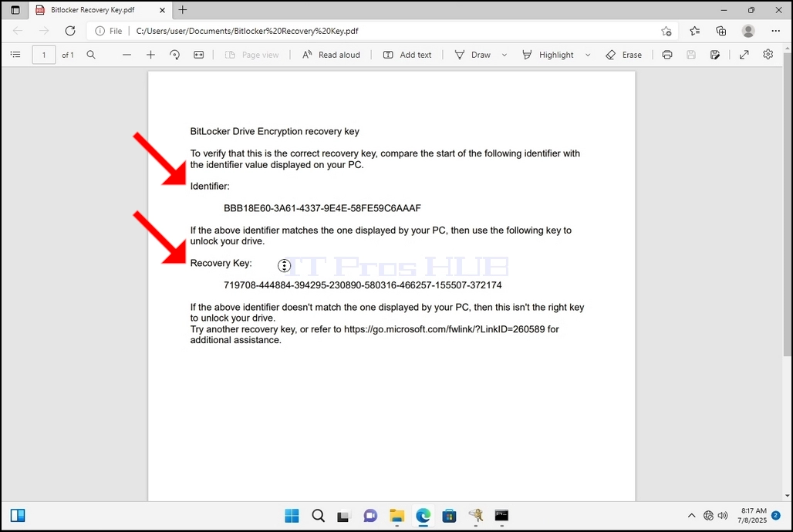
Task: Open the Command Prompt on taskbar
Action: coord(501,516)
